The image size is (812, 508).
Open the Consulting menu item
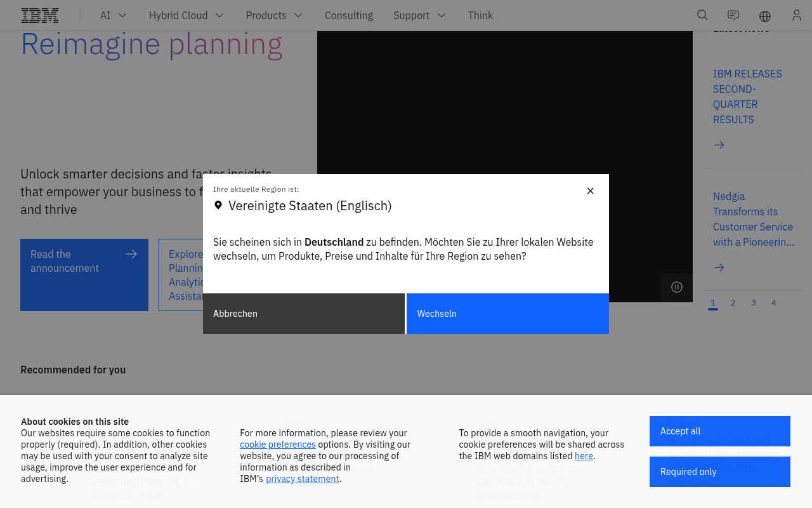pos(349,15)
